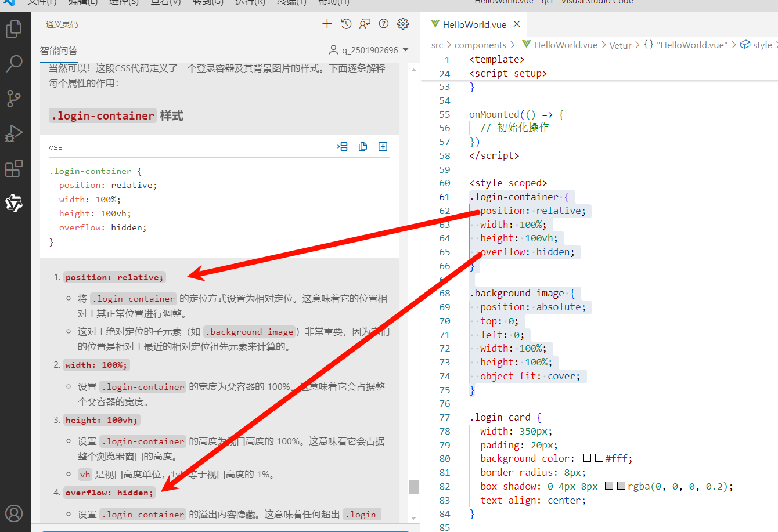Image resolution: width=778 pixels, height=532 pixels.
Task: Click the chat panel scrollbar thumb
Action: (413, 487)
